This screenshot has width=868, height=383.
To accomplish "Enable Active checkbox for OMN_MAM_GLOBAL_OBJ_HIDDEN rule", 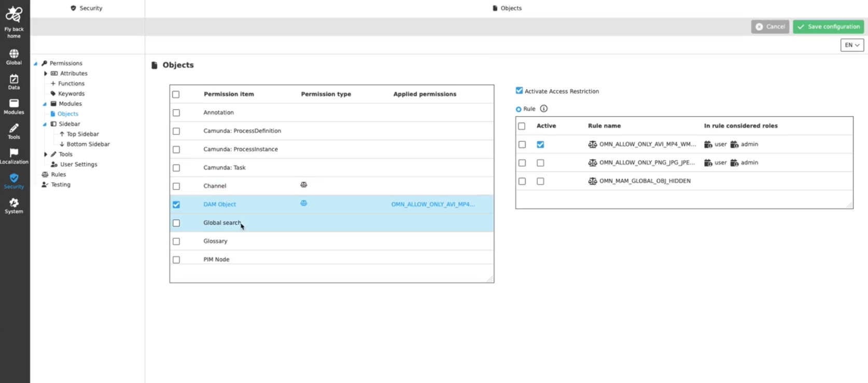I will click(540, 182).
